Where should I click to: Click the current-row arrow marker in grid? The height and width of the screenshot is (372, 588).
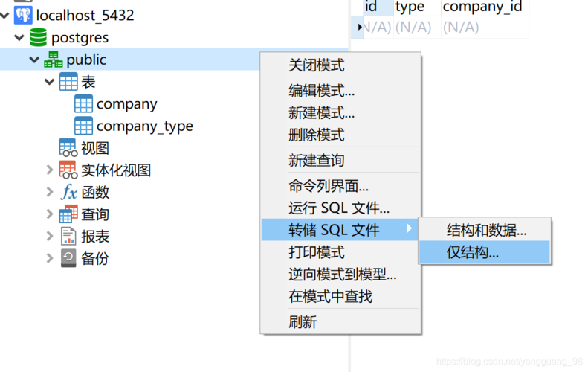coord(359,27)
